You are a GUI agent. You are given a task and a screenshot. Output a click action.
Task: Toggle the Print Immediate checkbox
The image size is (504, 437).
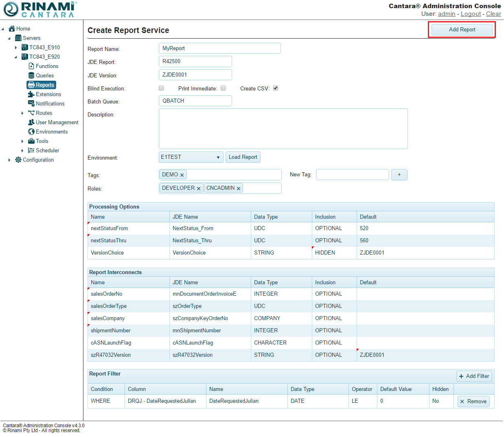223,88
